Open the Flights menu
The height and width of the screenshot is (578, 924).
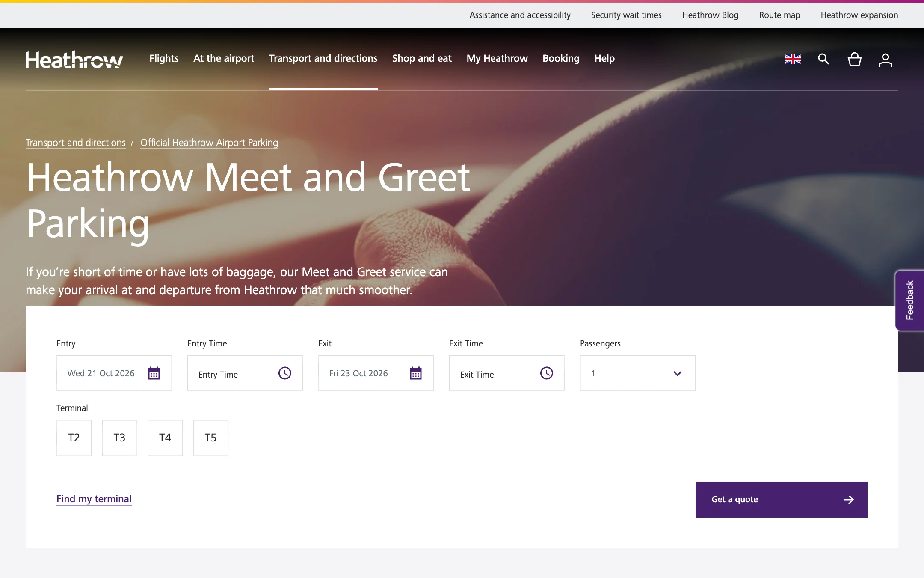164,58
